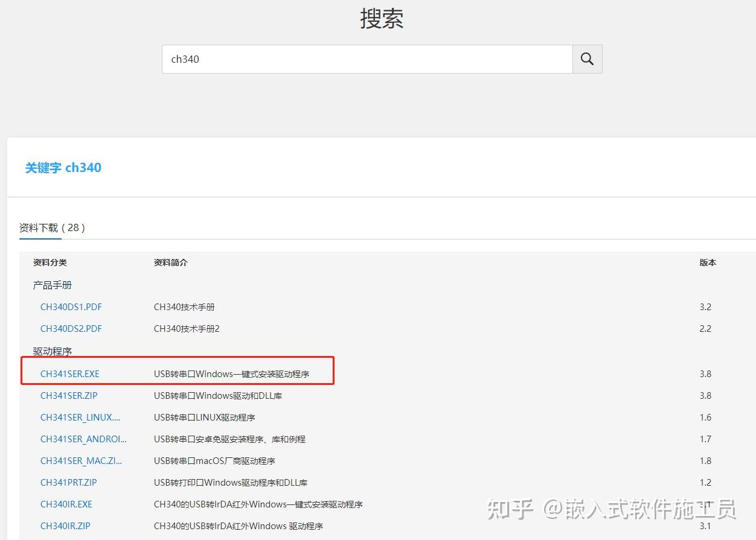The width and height of the screenshot is (756, 540).
Task: Click the keyword ch340 heading link
Action: coord(63,168)
